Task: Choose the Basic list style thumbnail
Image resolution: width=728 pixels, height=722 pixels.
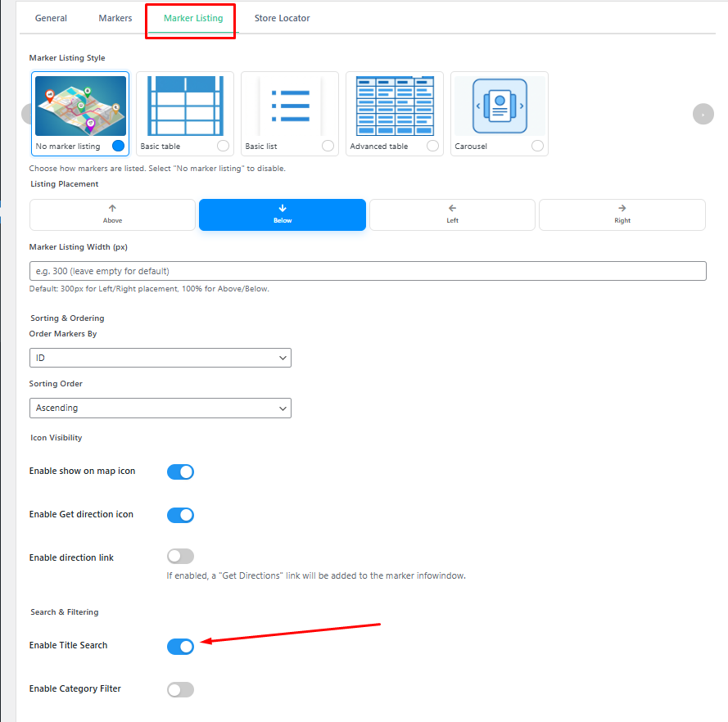Action: point(290,106)
